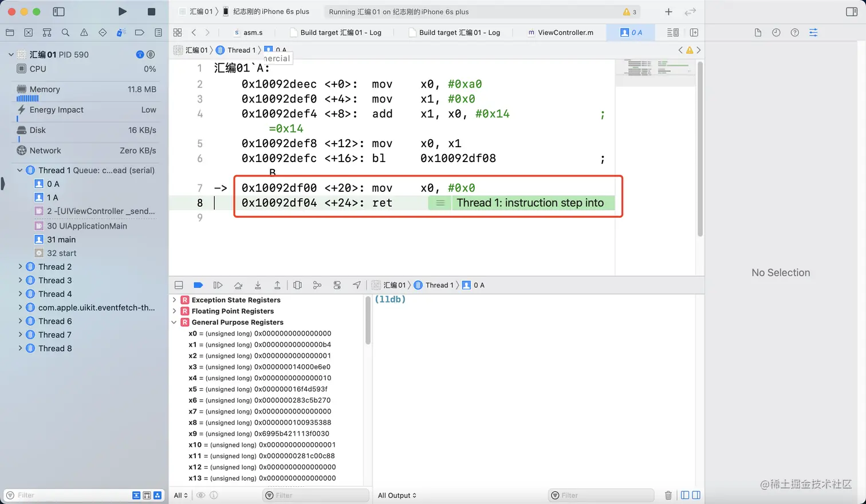
Task: Open the Breakpoint navigator
Action: (139, 33)
